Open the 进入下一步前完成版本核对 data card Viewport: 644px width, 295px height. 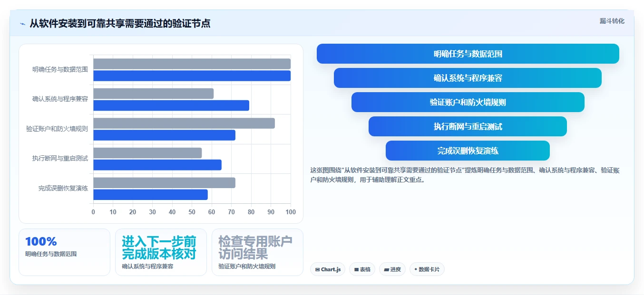click(x=161, y=252)
